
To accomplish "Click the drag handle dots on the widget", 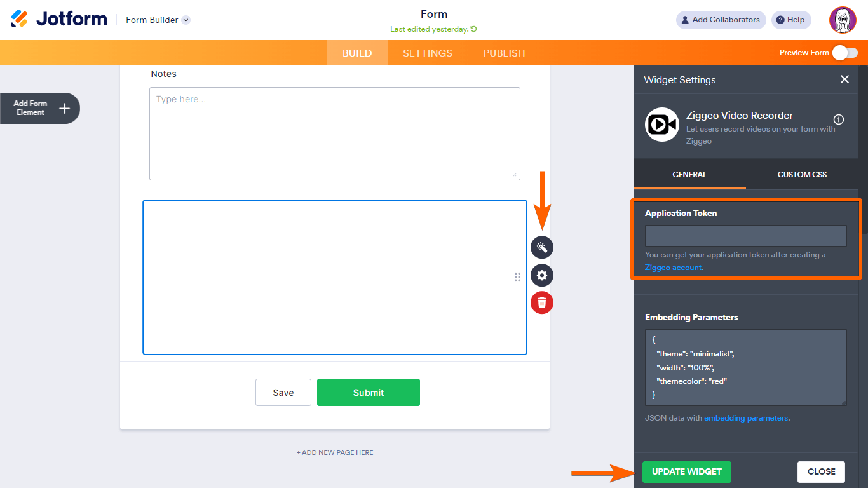I will (x=518, y=277).
